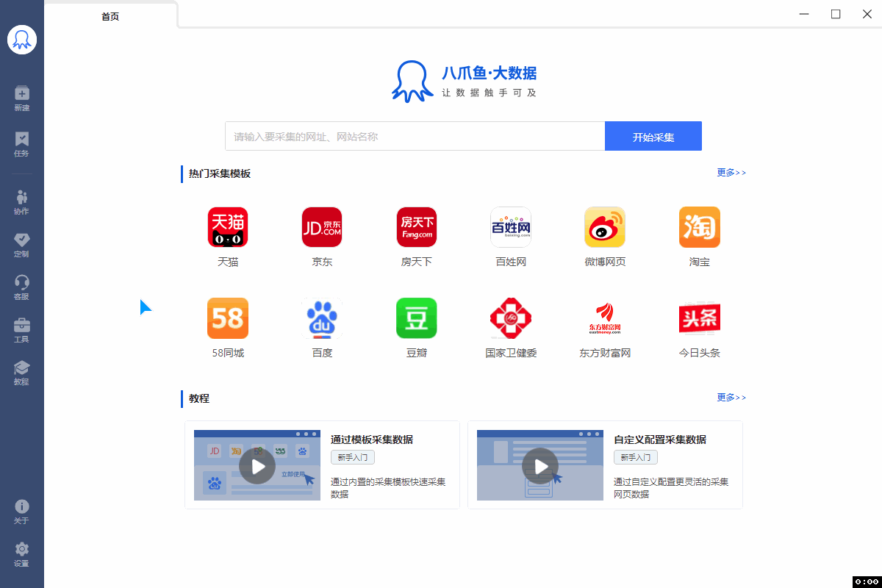Screen dimensions: 882x588
Task: Click the octopus avatar in the sidebar
Action: click(x=22, y=40)
